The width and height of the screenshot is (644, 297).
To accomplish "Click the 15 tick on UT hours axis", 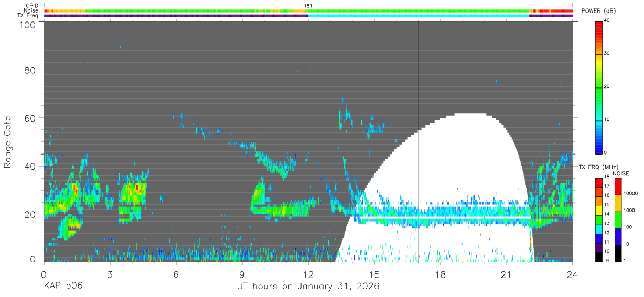I will coord(374,274).
